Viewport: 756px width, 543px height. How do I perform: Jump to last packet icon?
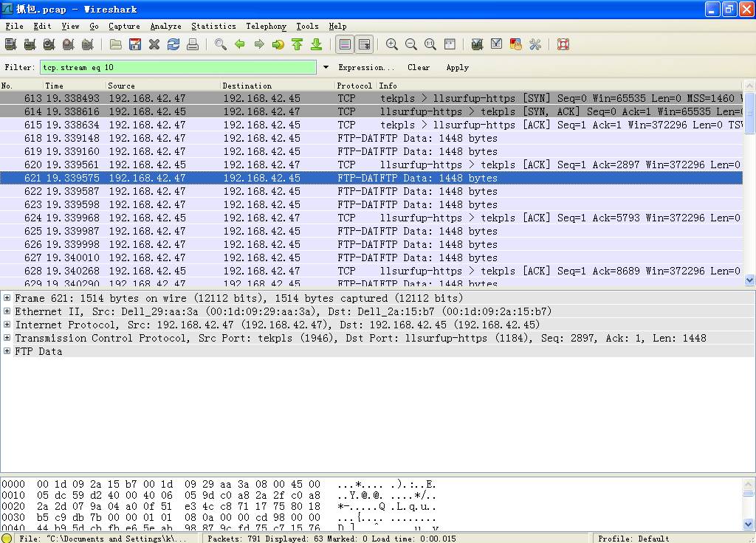[x=317, y=45]
